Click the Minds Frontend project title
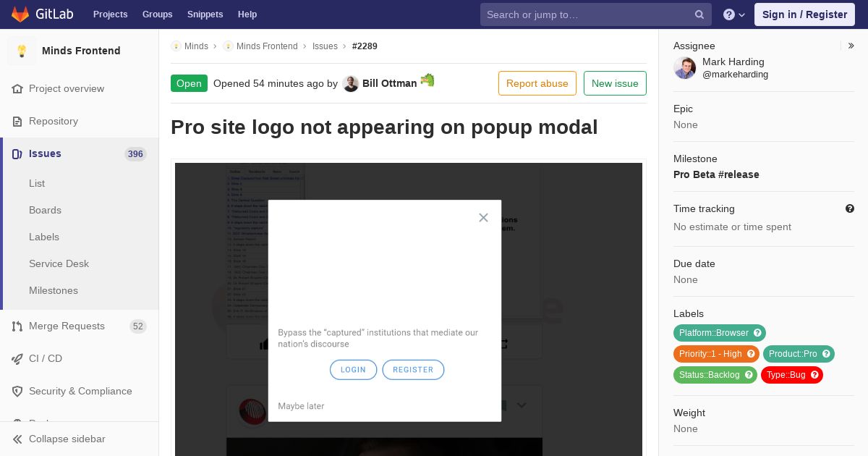 [81, 51]
